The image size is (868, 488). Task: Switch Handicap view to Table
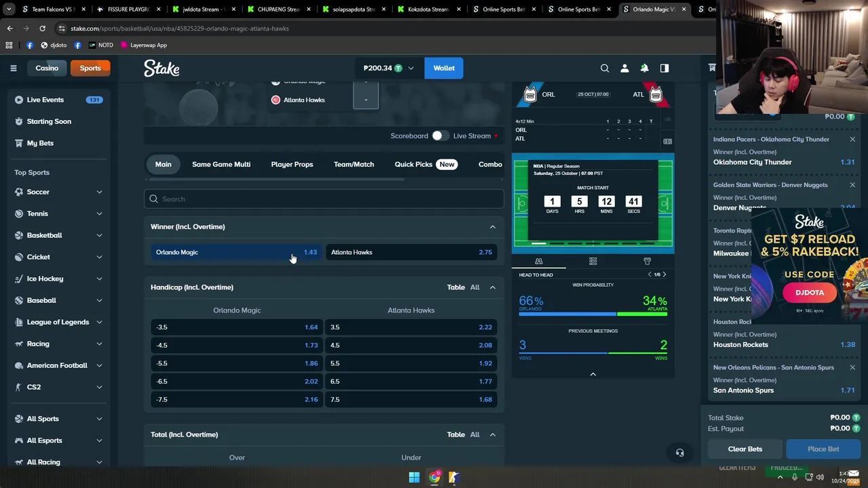click(x=456, y=287)
